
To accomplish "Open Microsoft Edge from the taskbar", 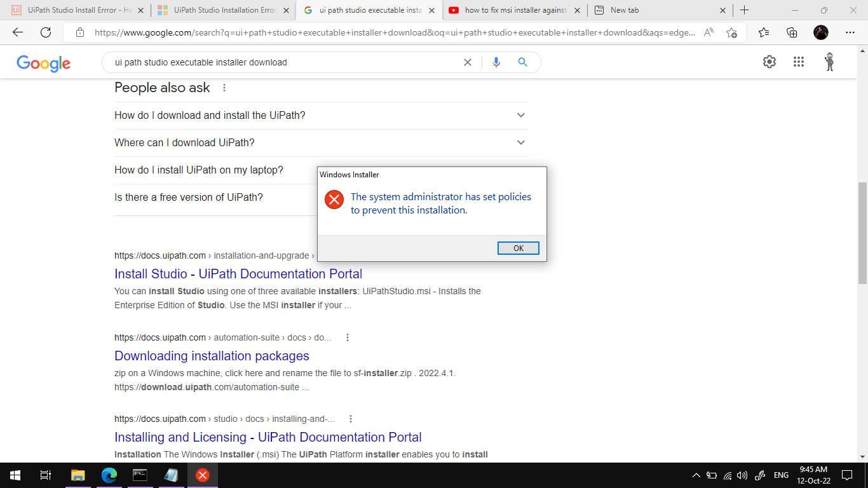I will click(109, 475).
